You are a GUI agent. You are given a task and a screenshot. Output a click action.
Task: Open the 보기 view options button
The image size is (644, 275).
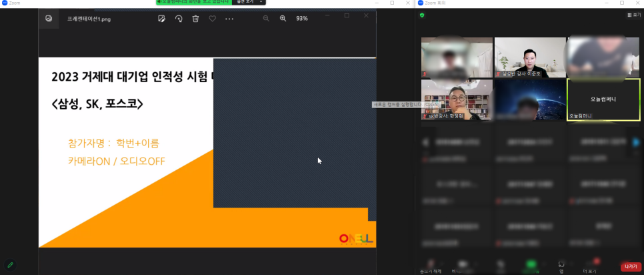click(x=634, y=15)
